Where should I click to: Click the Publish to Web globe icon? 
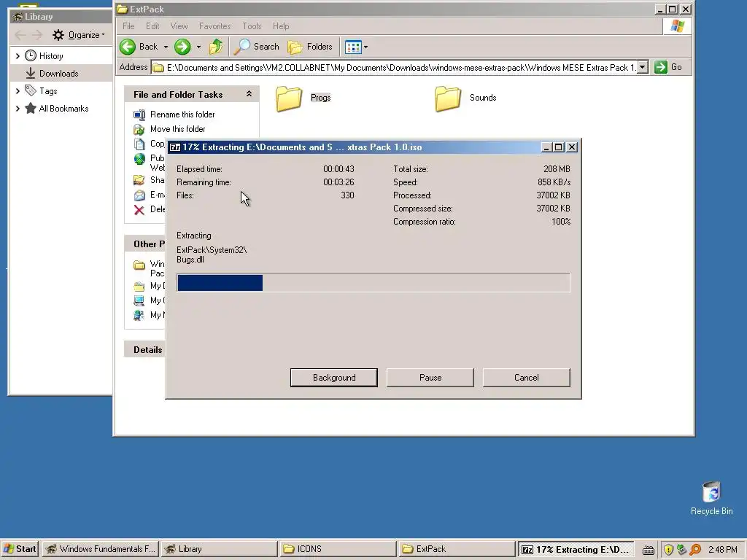(139, 159)
